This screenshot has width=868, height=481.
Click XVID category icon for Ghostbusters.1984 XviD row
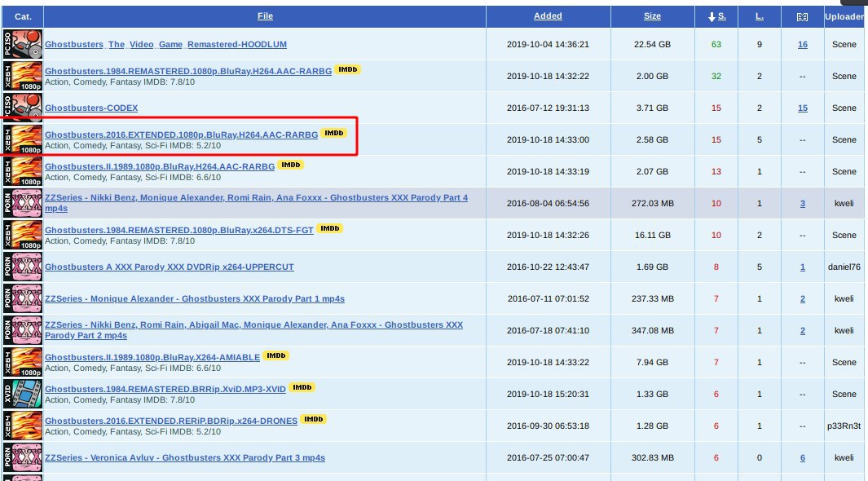[23, 394]
